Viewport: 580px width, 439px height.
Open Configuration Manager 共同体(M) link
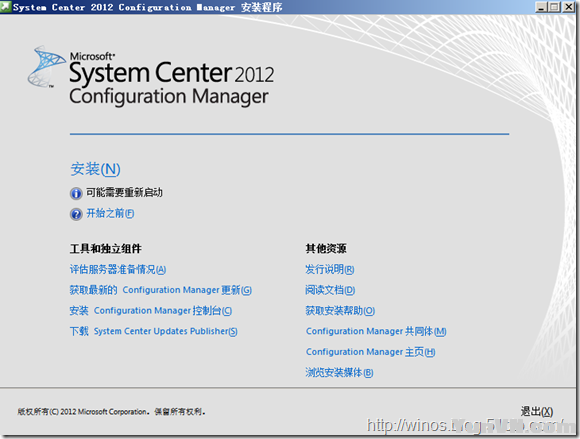point(376,331)
